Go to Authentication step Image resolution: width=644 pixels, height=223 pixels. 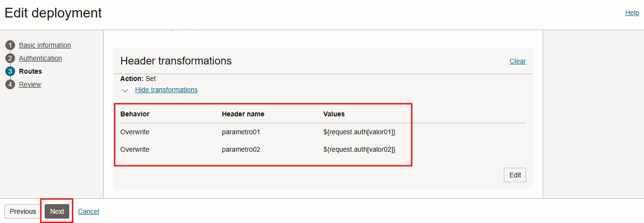click(x=40, y=58)
